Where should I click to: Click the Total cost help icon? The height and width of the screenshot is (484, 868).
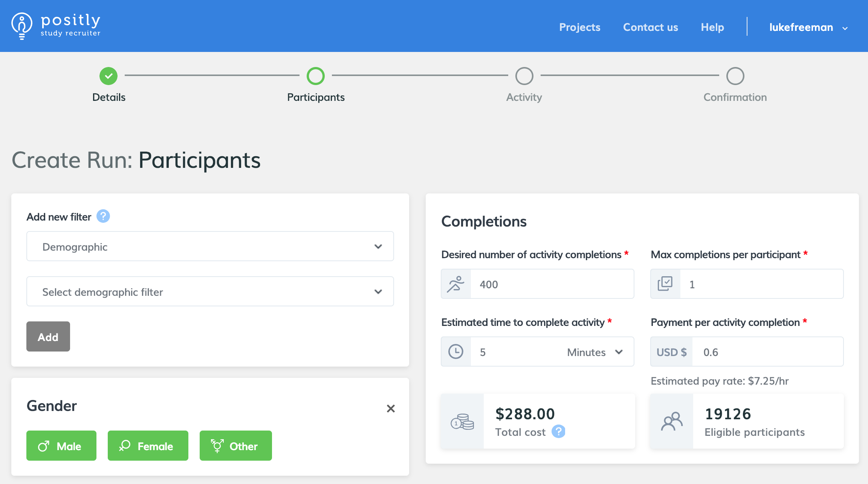click(558, 432)
